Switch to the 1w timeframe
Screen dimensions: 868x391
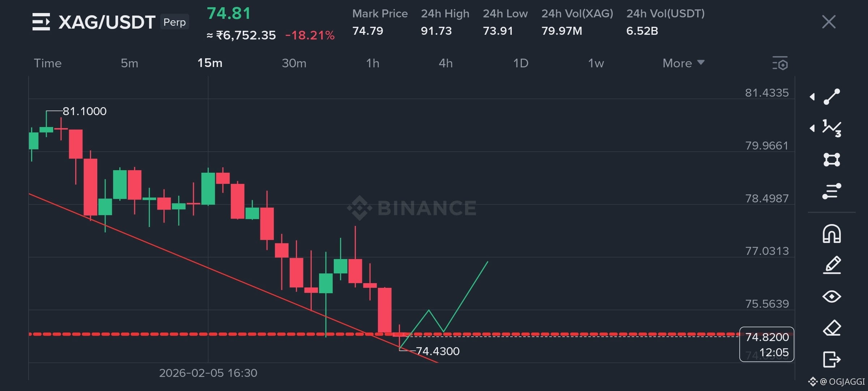click(596, 63)
